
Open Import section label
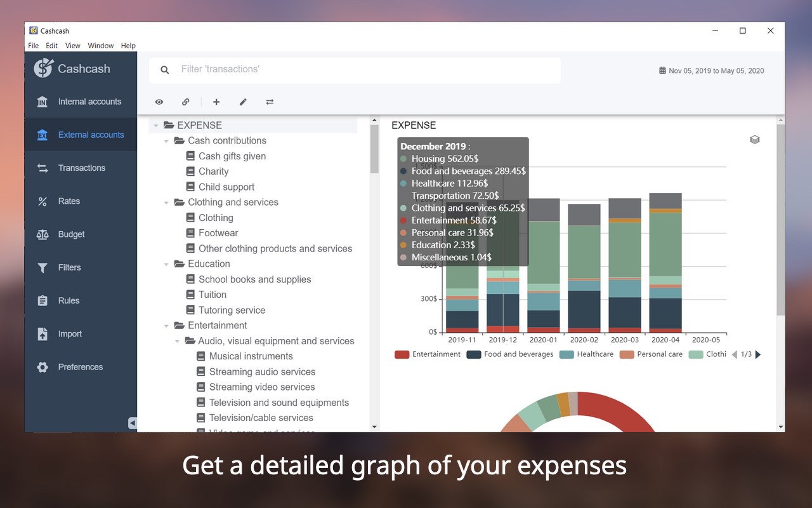tap(70, 334)
